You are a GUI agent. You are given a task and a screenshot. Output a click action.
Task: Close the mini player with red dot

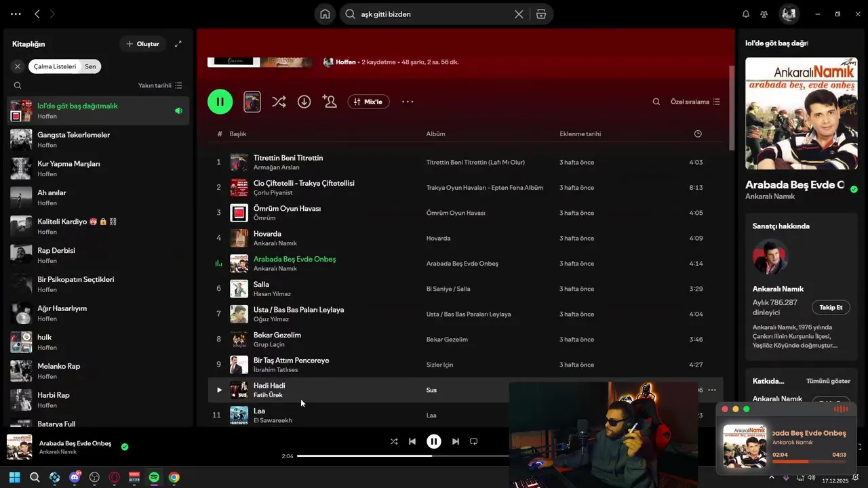(x=725, y=409)
